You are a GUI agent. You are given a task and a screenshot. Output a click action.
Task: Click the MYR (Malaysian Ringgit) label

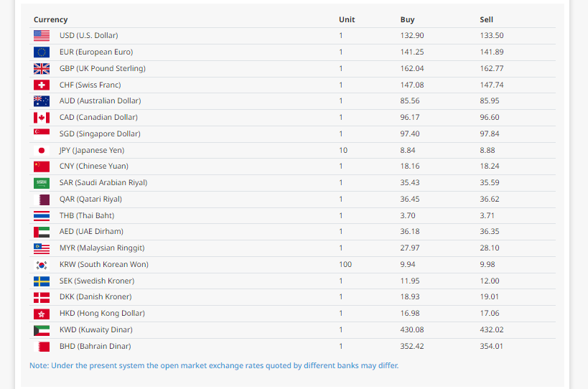[x=102, y=248]
